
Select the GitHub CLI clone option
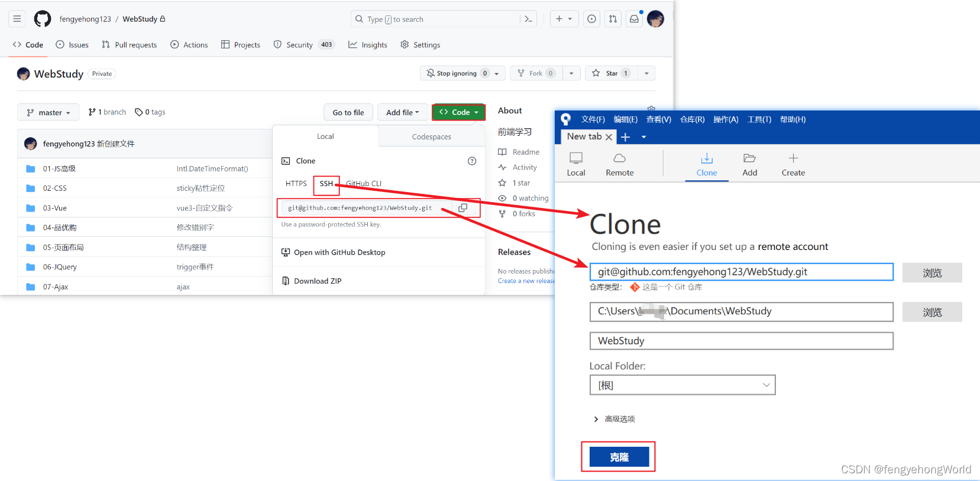pos(364,184)
